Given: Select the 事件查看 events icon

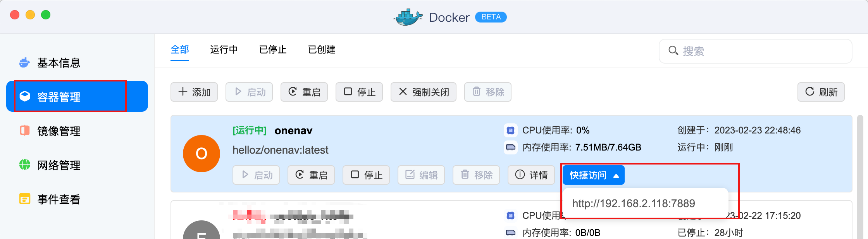Looking at the screenshot, I should point(24,199).
